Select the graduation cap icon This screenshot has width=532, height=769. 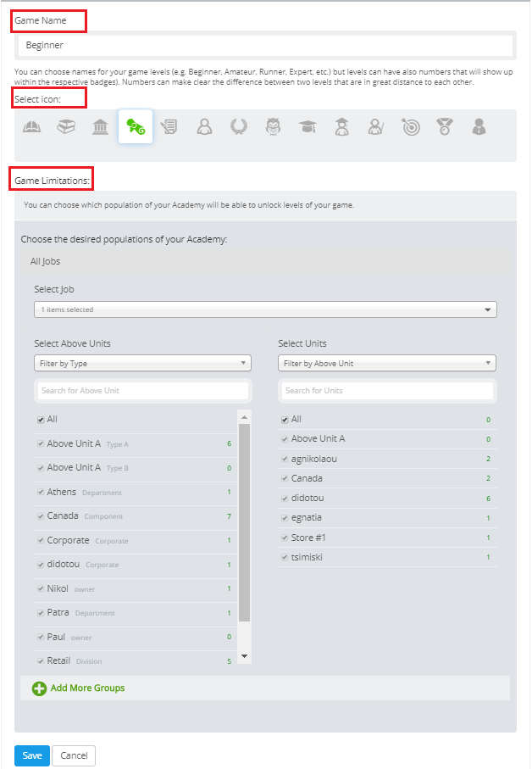coord(307,127)
